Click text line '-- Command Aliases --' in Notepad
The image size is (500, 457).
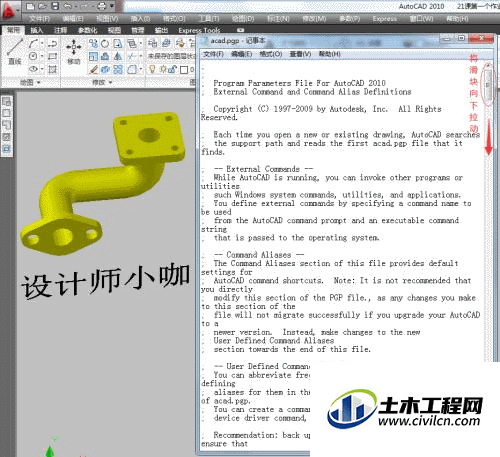(x=259, y=255)
